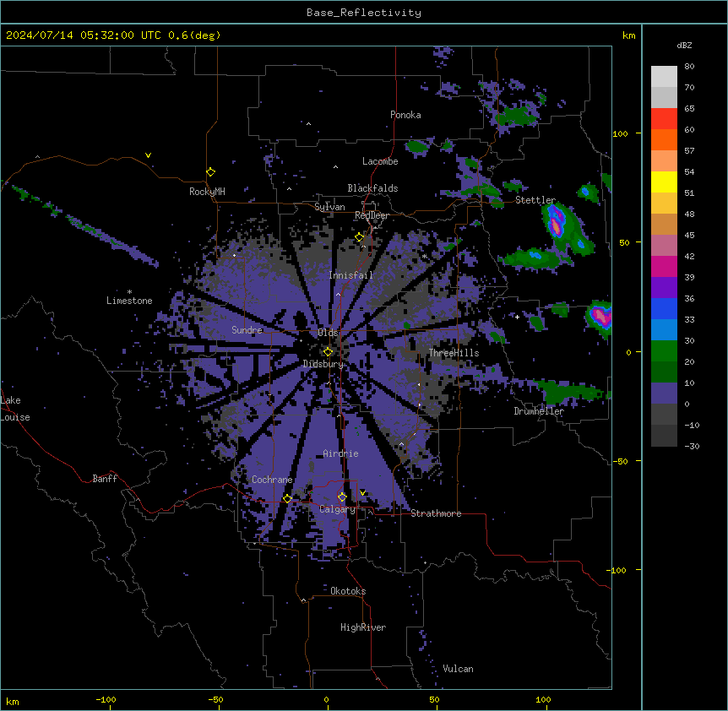
Task: Click the Stettler label
Action: click(x=535, y=200)
